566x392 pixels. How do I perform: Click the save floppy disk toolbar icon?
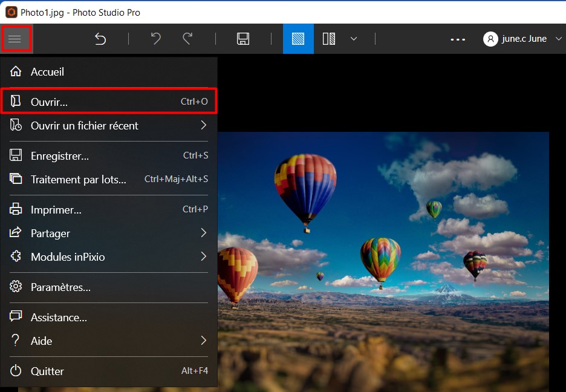click(x=243, y=39)
